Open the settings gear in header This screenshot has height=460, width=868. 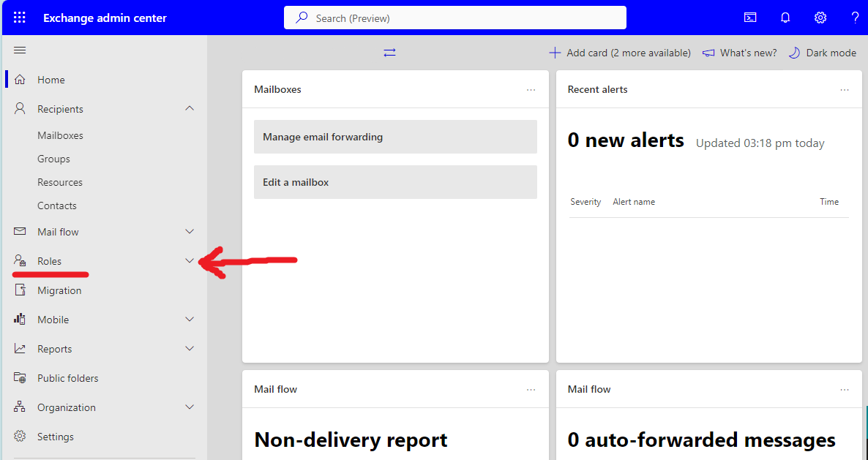click(820, 18)
